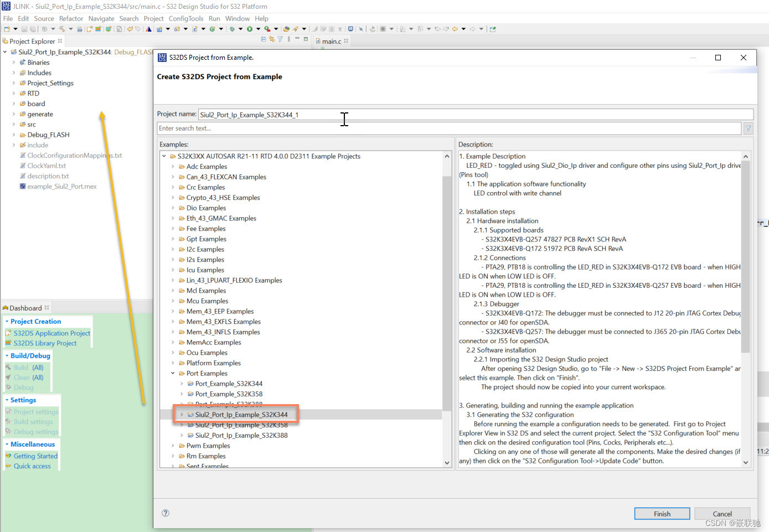Image resolution: width=769 pixels, height=532 pixels.
Task: Collapse the Port Examples folder
Action: (x=173, y=374)
